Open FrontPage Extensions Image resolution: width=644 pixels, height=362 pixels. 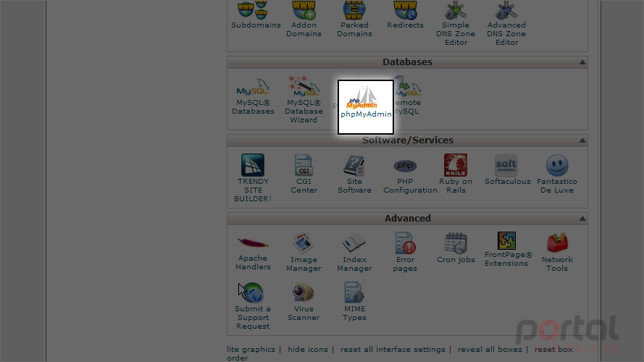[508, 250]
